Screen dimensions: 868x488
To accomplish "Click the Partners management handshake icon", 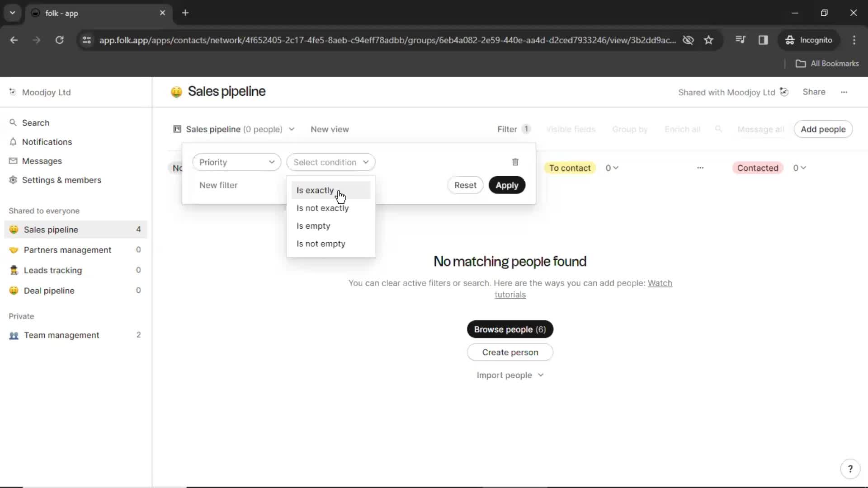I will [14, 250].
